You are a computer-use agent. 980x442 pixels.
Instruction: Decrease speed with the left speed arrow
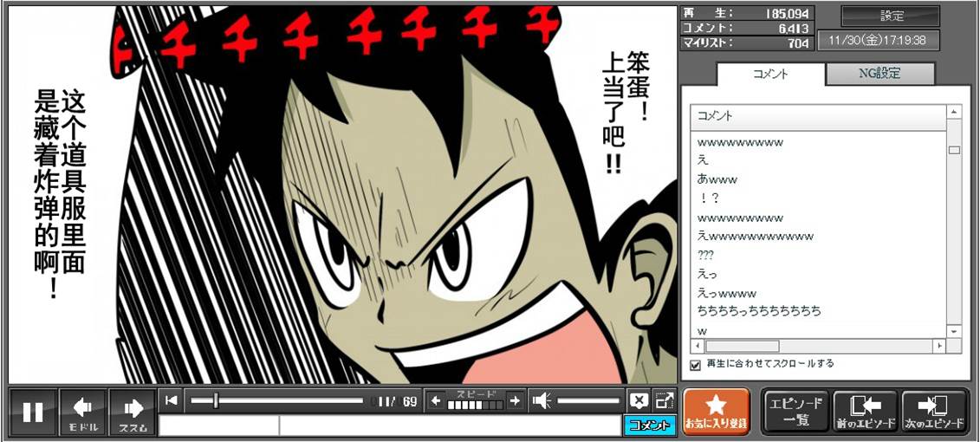(x=436, y=400)
